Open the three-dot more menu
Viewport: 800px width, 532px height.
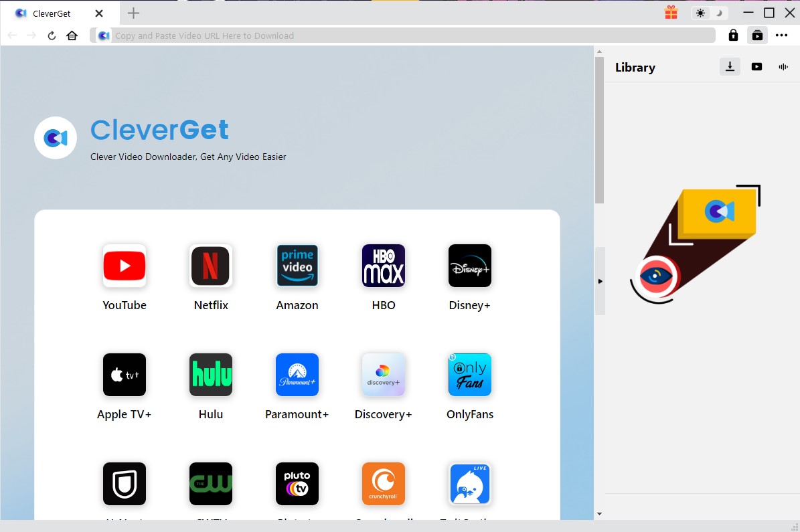pyautogui.click(x=782, y=35)
